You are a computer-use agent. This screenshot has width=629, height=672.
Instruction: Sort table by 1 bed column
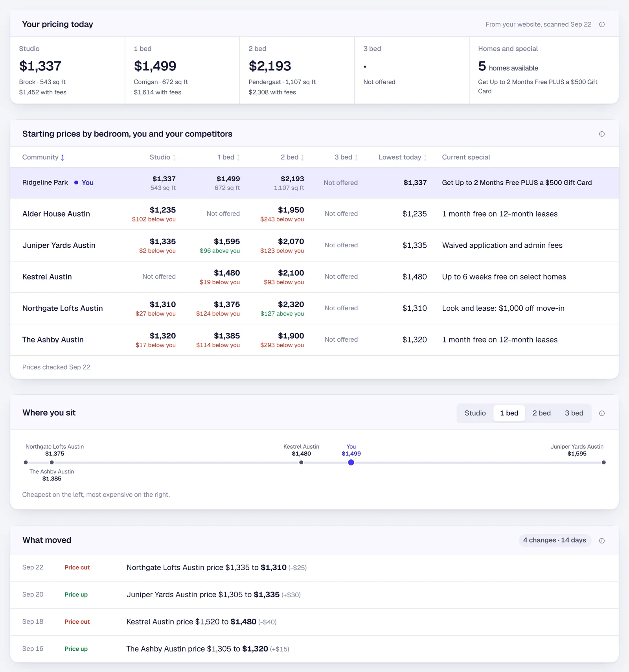pos(229,157)
